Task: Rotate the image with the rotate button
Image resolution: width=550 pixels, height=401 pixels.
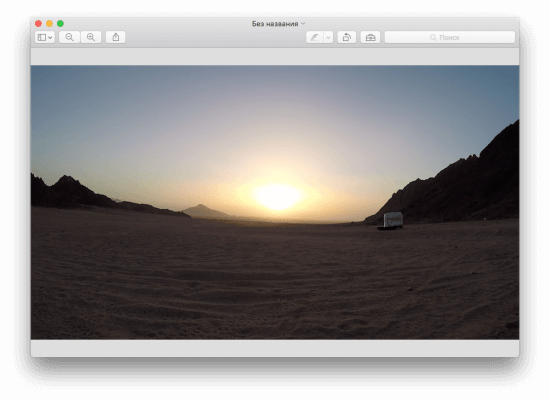Action: pyautogui.click(x=347, y=37)
